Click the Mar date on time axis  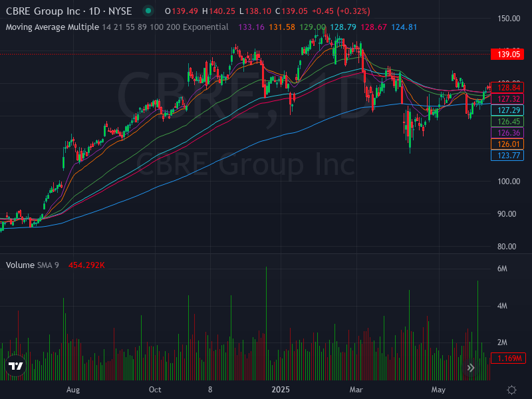point(356,390)
